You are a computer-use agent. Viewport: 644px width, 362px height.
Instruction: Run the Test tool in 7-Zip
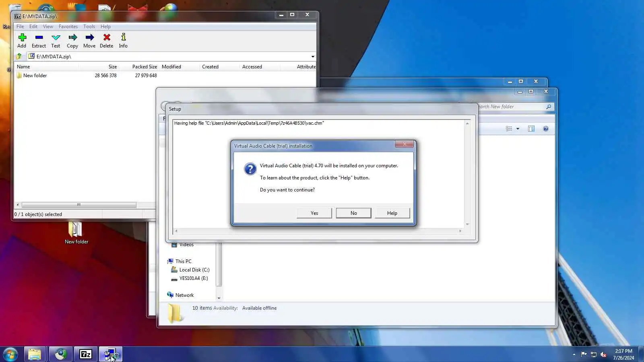point(56,41)
